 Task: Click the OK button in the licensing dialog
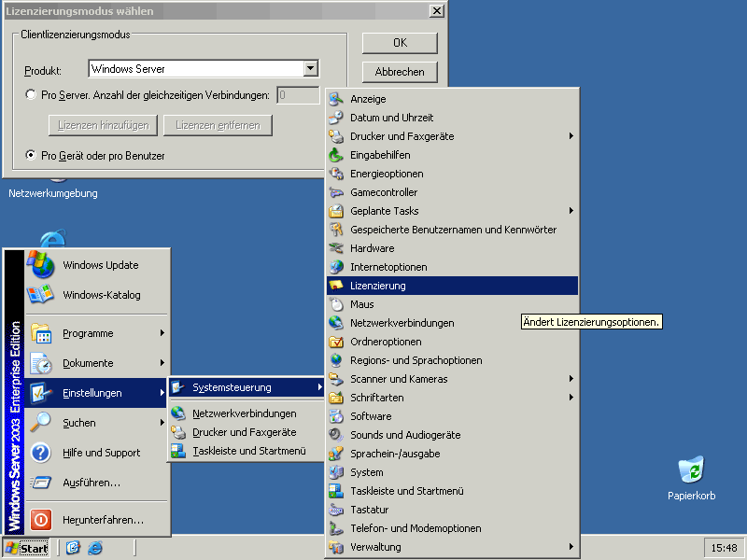[x=400, y=43]
